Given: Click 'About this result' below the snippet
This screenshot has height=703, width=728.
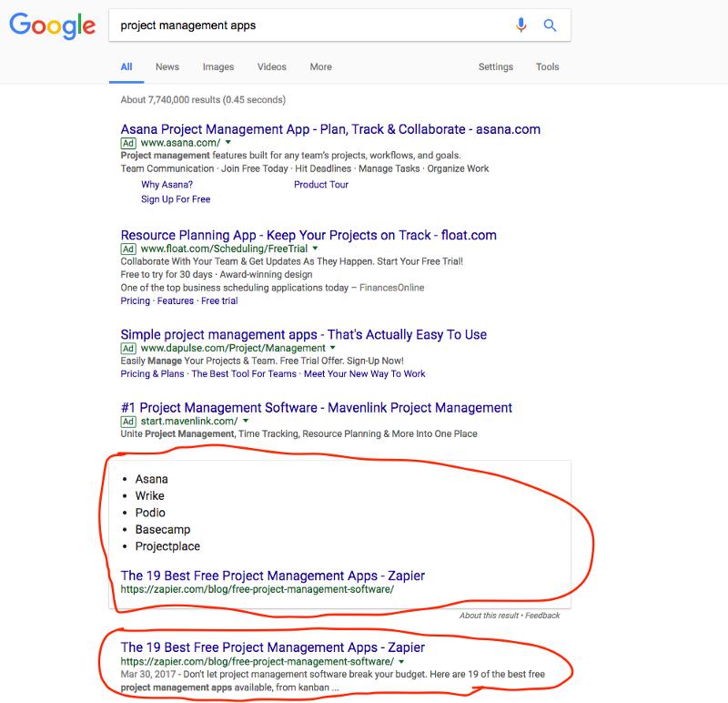Looking at the screenshot, I should 489,616.
